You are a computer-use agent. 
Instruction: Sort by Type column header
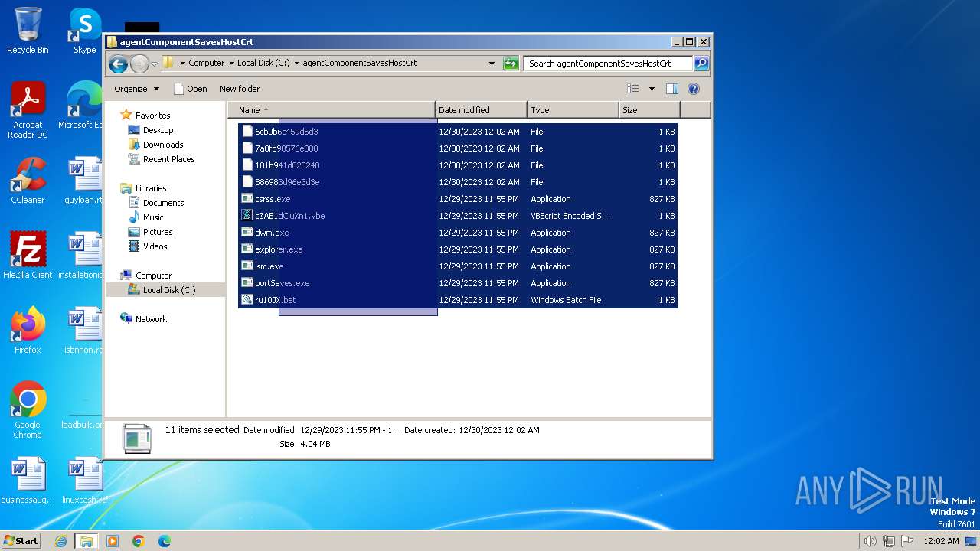click(x=573, y=110)
